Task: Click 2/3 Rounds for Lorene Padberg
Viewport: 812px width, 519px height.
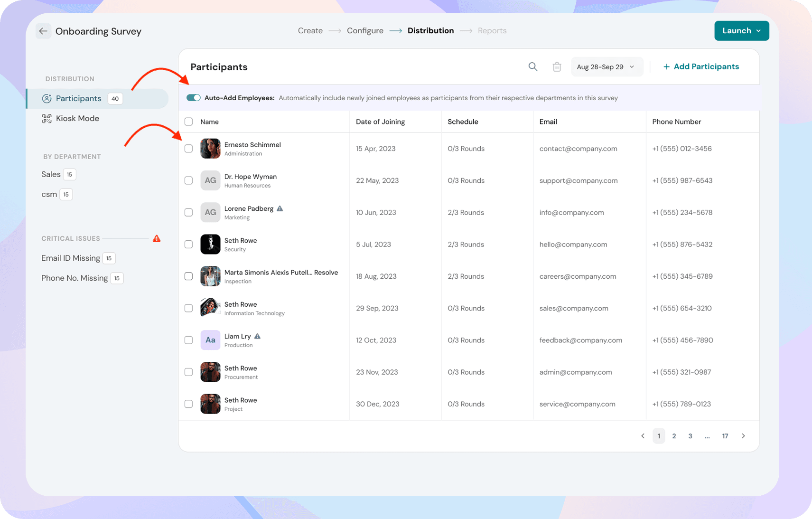Action: coord(466,212)
